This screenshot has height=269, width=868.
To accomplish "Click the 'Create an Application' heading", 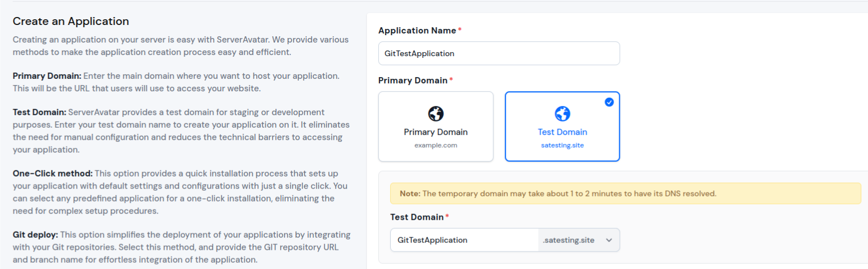I will (71, 22).
